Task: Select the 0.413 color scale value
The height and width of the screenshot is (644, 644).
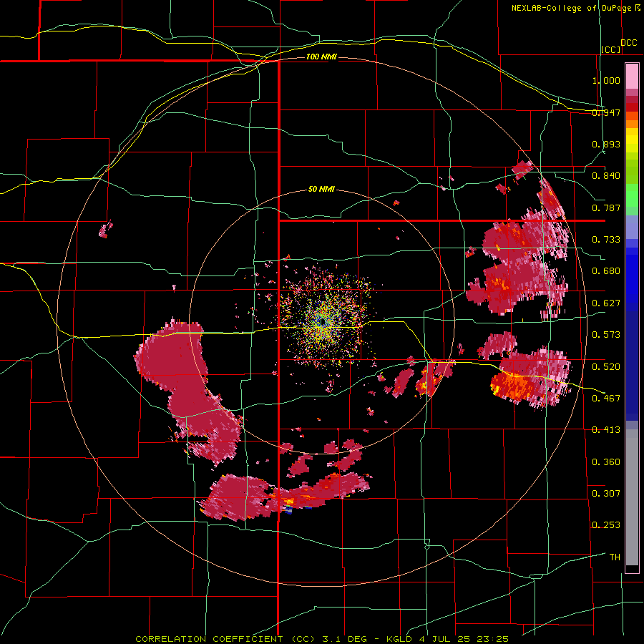Action: pos(606,430)
